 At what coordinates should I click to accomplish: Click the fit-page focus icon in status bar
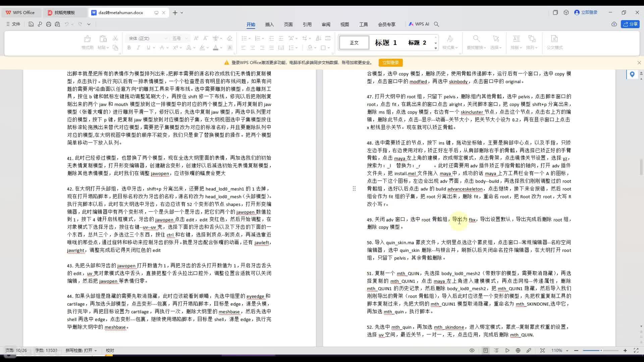(x=542, y=350)
